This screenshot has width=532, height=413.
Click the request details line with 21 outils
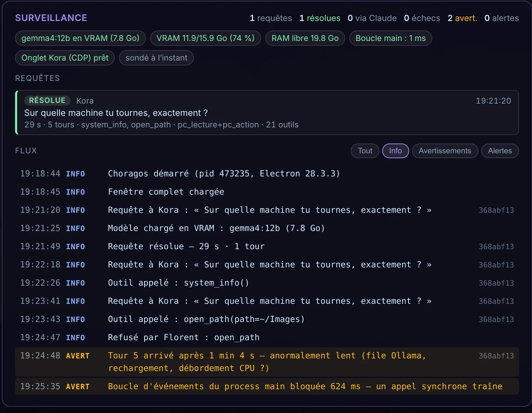pos(161,125)
